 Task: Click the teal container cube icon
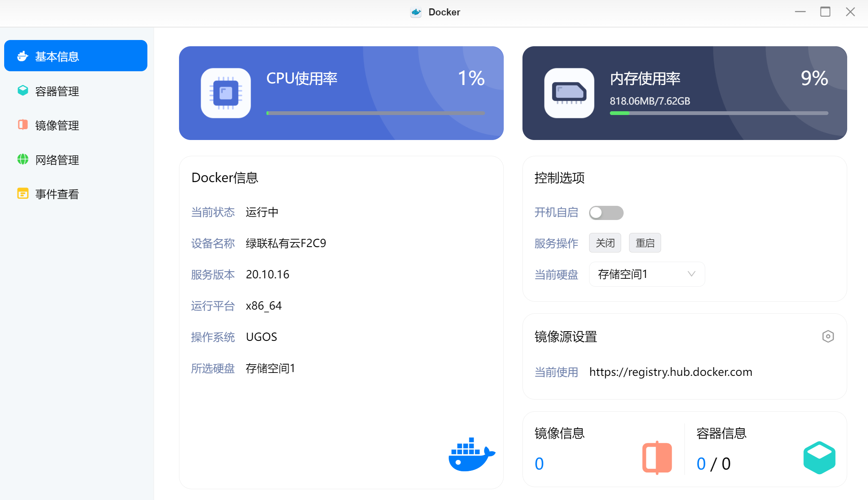[x=819, y=457]
